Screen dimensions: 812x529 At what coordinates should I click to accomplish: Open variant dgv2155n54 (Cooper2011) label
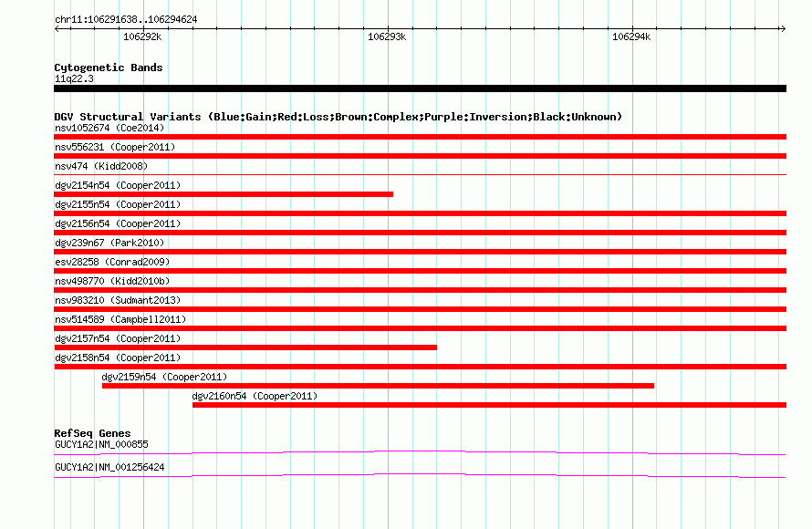(x=118, y=204)
